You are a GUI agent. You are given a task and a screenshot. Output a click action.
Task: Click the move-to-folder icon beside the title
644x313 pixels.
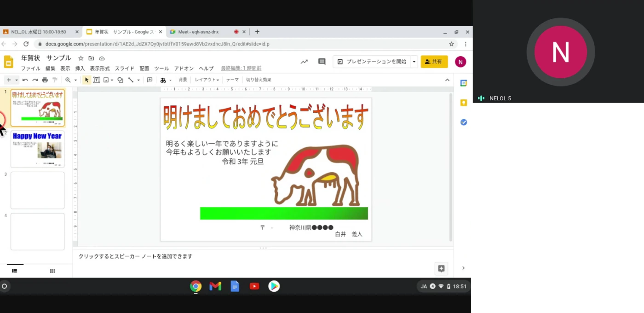coord(91,58)
